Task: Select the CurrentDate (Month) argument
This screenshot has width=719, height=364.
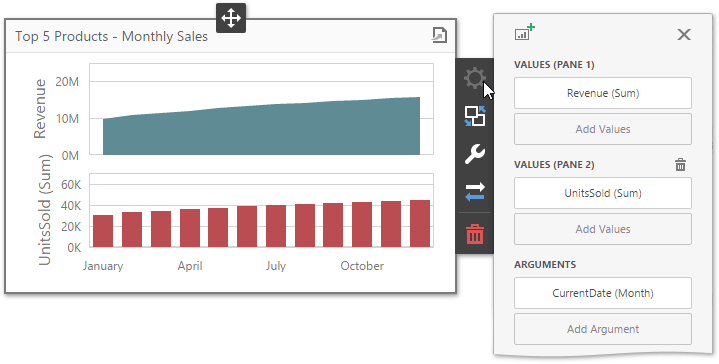Action: click(603, 293)
